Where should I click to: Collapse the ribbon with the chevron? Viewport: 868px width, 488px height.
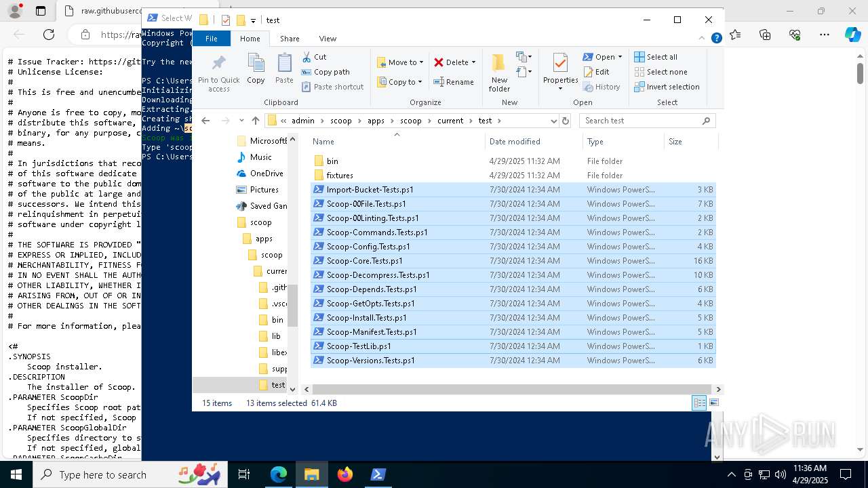tap(702, 38)
